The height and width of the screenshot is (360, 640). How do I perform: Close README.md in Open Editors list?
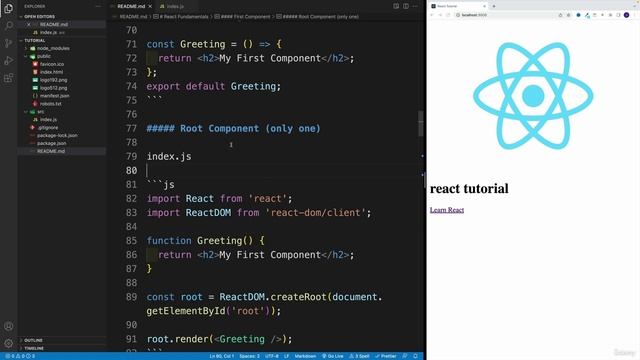[x=28, y=24]
